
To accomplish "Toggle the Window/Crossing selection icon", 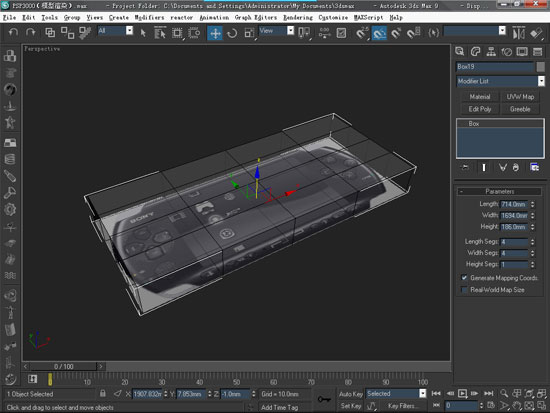I will coord(194,33).
